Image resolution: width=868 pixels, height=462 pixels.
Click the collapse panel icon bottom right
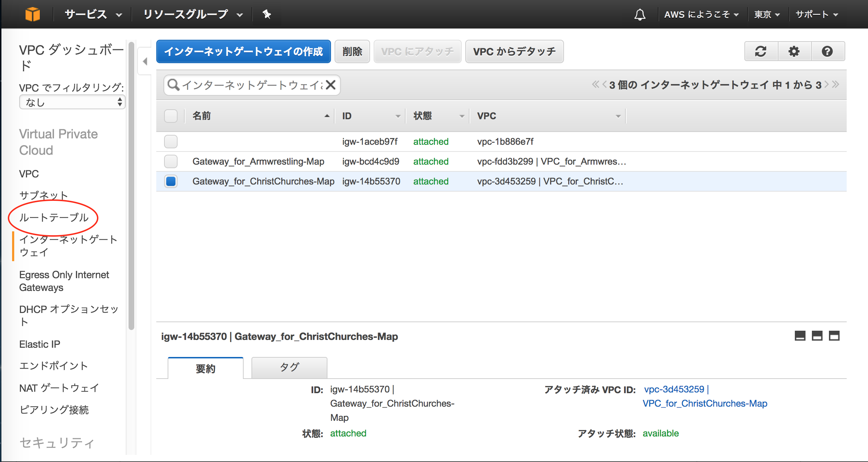800,336
